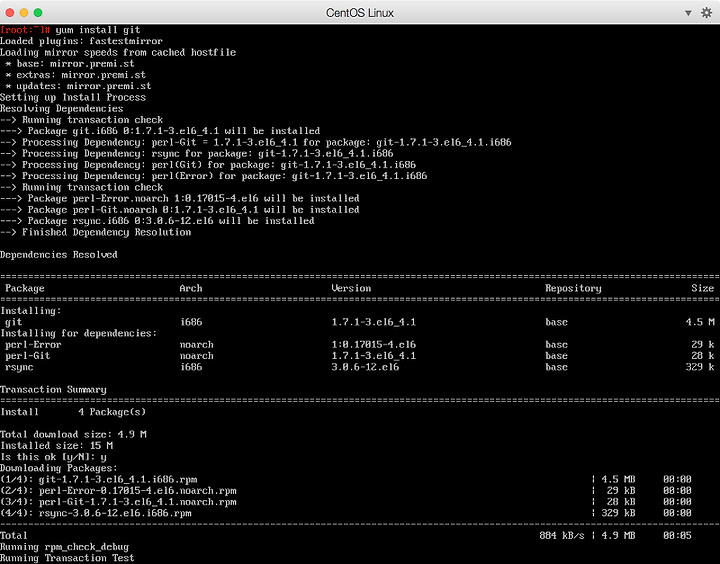Click the red '[root:~]#' prompt
The height and width of the screenshot is (564, 720).
tap(25, 30)
